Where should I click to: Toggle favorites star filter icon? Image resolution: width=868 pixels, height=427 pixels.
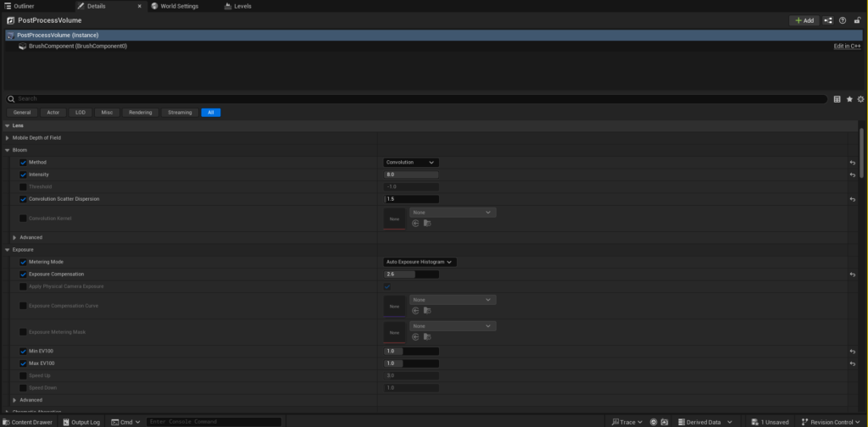(849, 99)
